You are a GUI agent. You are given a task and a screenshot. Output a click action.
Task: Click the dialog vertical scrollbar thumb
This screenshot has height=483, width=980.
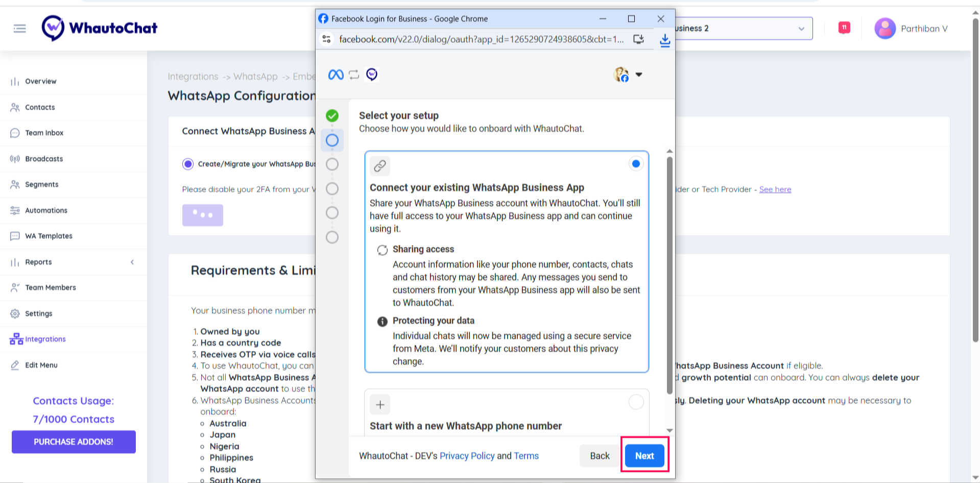pyautogui.click(x=670, y=276)
